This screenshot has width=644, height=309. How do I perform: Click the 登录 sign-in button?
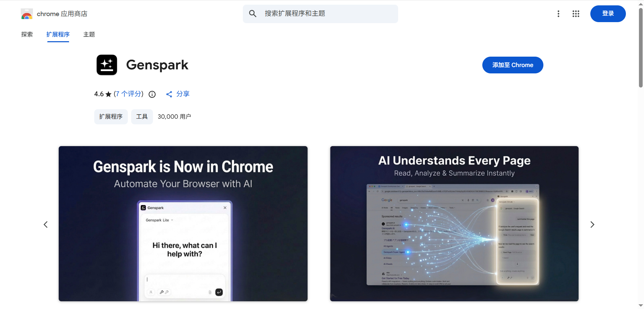608,14
